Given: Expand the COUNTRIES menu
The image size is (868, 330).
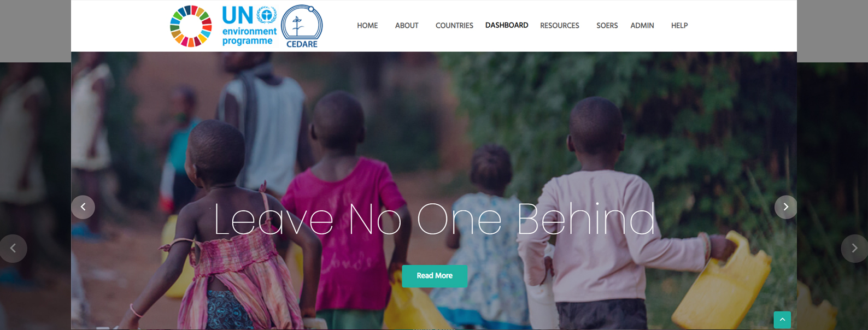Looking at the screenshot, I should click(x=454, y=26).
